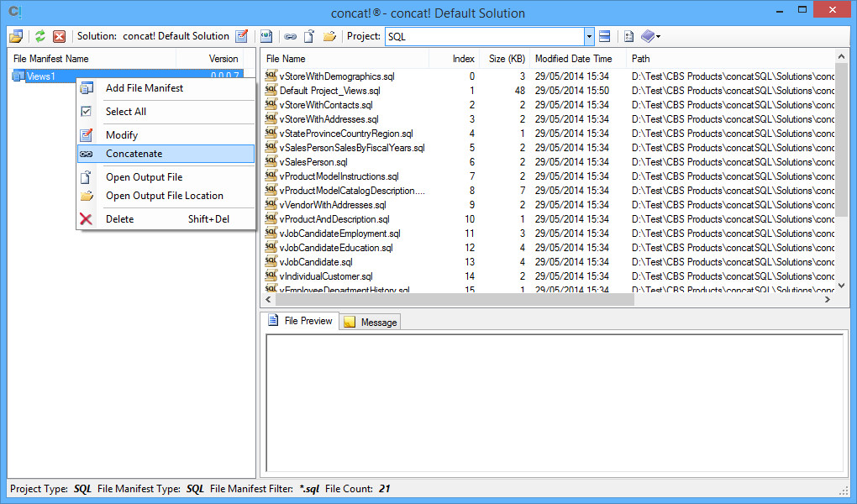The image size is (857, 504).
Task: Click the blue stacked list icon after Project
Action: pos(604,37)
